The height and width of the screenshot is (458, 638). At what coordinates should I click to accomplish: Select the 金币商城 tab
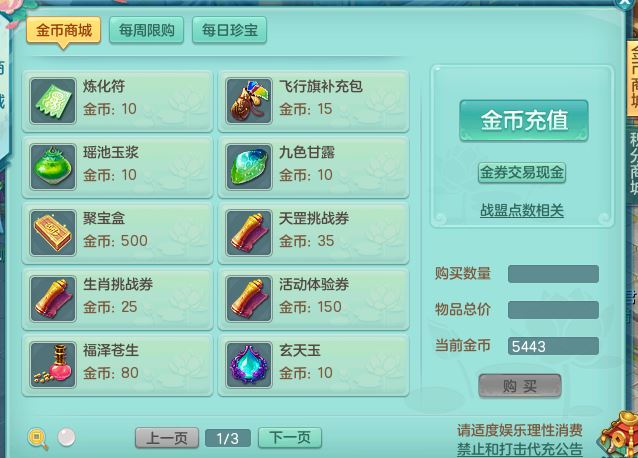tap(63, 31)
